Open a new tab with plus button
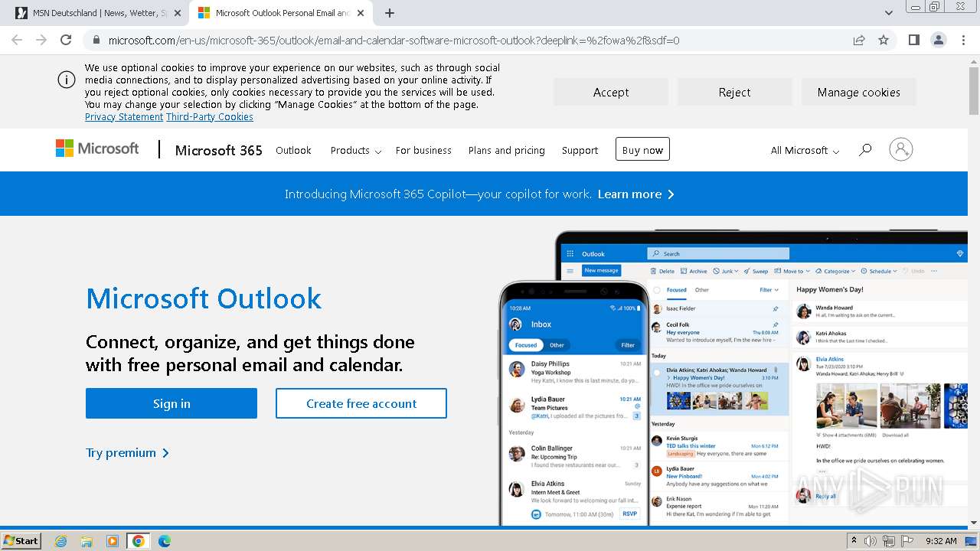The height and width of the screenshot is (551, 980). pyautogui.click(x=390, y=13)
